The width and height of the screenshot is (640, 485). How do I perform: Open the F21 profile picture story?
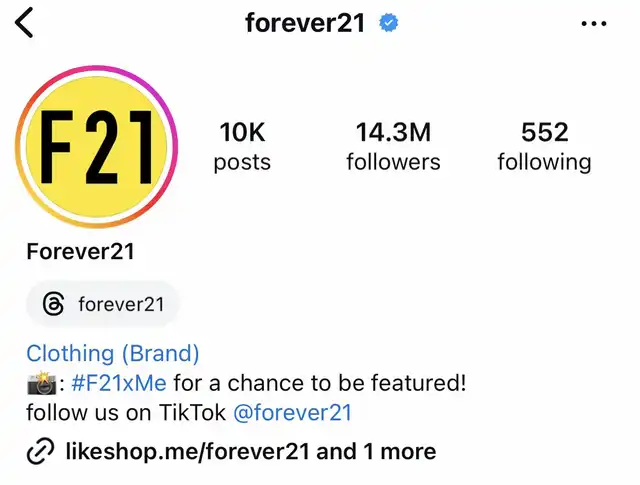coord(96,146)
